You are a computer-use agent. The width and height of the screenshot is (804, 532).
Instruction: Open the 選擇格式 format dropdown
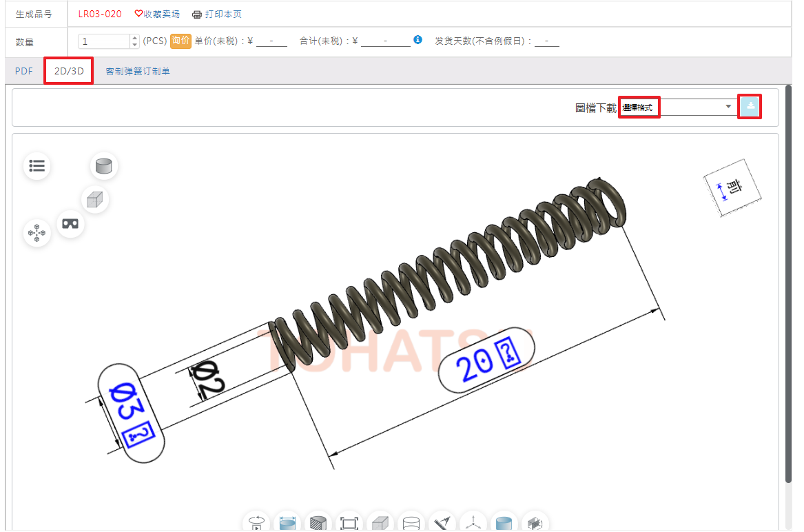coord(678,108)
